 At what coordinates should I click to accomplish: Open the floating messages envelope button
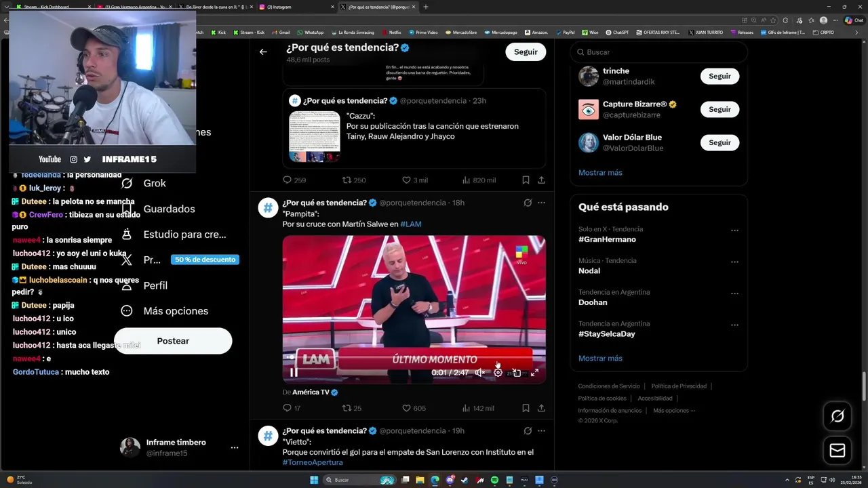[837, 451]
